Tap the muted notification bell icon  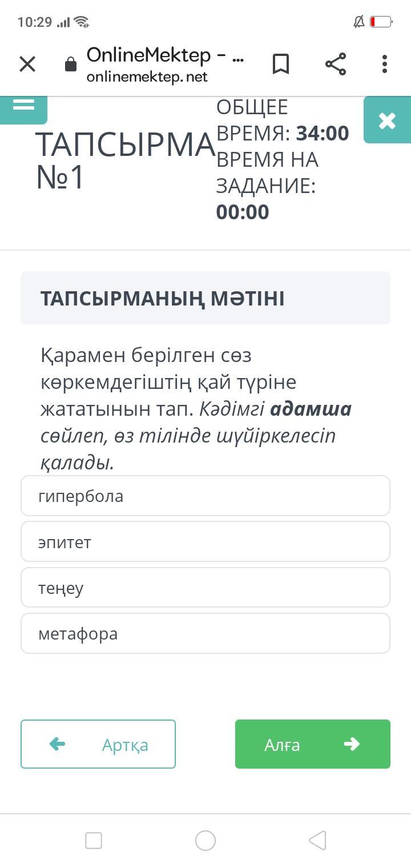359,22
